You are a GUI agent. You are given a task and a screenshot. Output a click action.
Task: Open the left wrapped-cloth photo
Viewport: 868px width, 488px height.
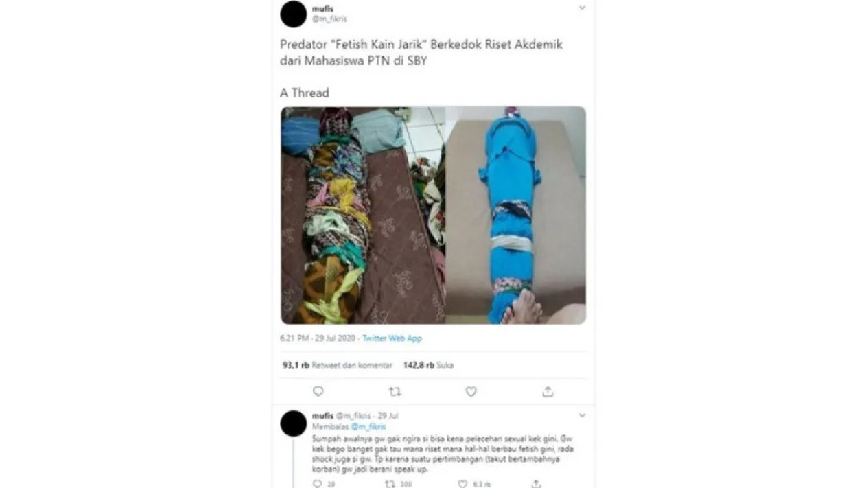(x=362, y=215)
